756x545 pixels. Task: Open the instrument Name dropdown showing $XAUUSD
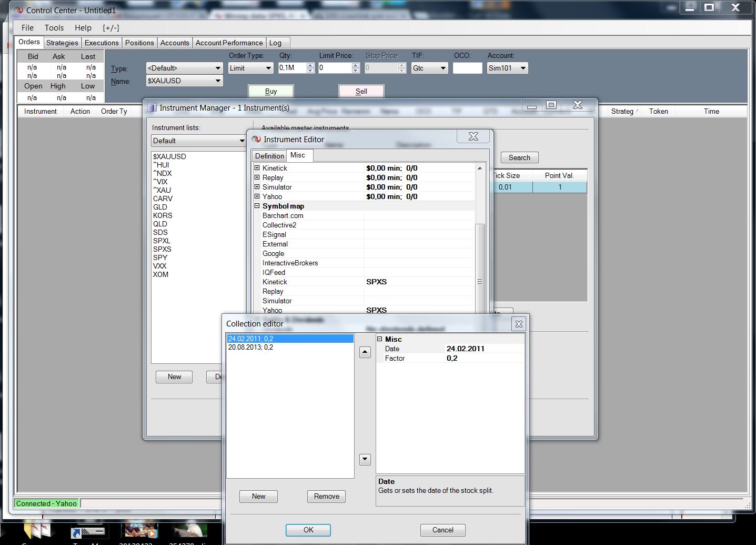point(184,81)
